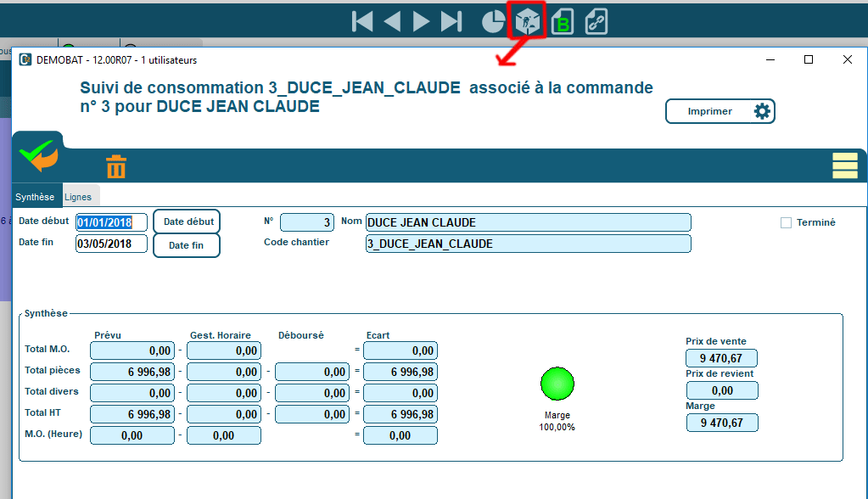The height and width of the screenshot is (499, 868).
Task: Click the Imprimer button
Action: 720,111
